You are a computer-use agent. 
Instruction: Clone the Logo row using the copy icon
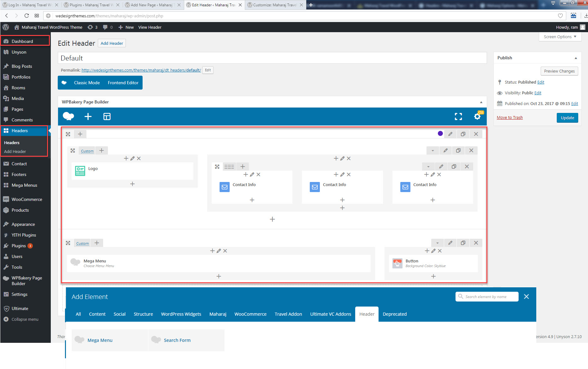pos(458,150)
